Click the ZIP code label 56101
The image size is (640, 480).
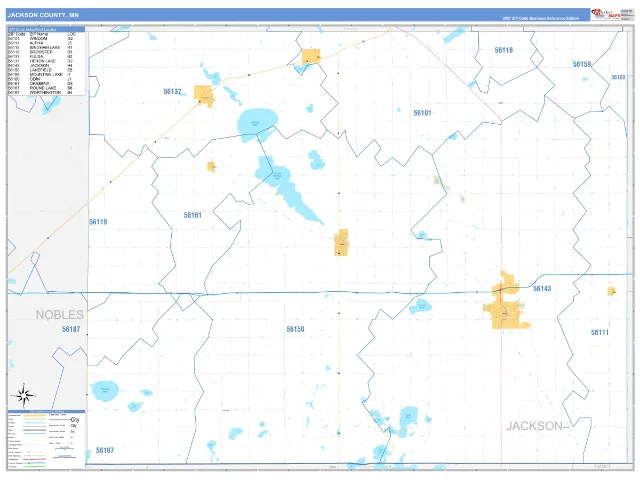(x=422, y=113)
